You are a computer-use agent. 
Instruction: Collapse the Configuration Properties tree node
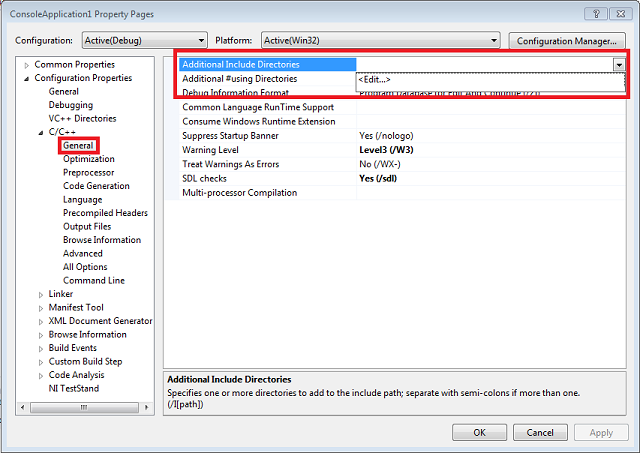pos(27,78)
